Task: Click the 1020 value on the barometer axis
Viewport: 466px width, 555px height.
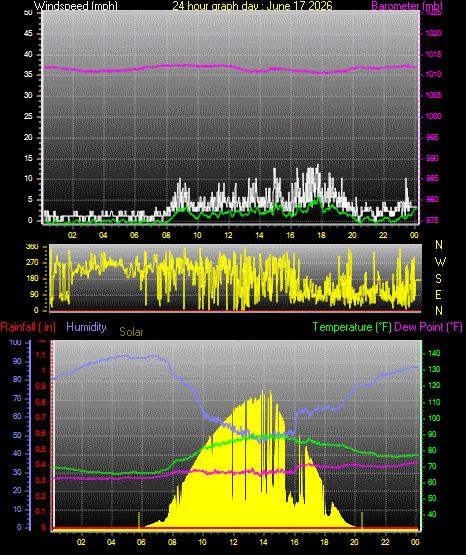Action: tap(433, 33)
